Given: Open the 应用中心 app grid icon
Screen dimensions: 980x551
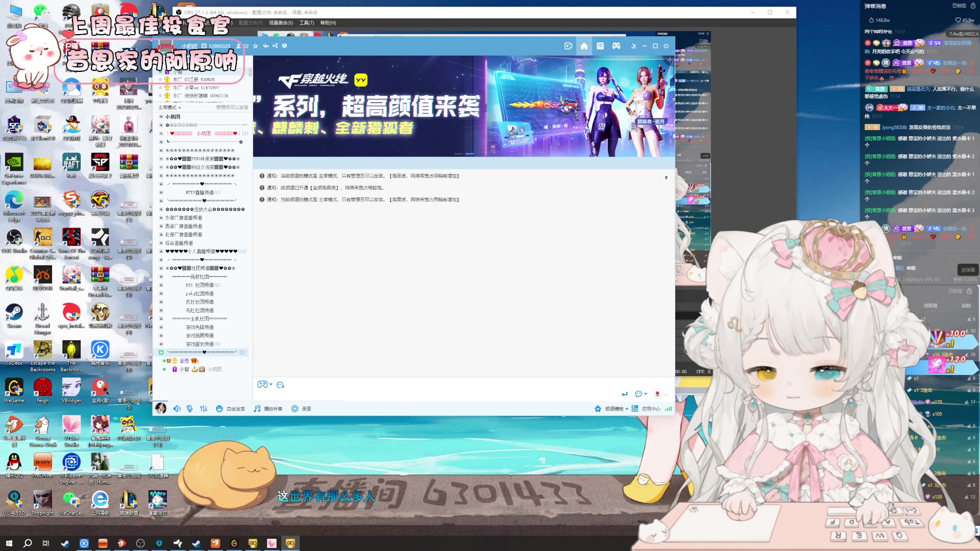Looking at the screenshot, I should click(x=635, y=409).
